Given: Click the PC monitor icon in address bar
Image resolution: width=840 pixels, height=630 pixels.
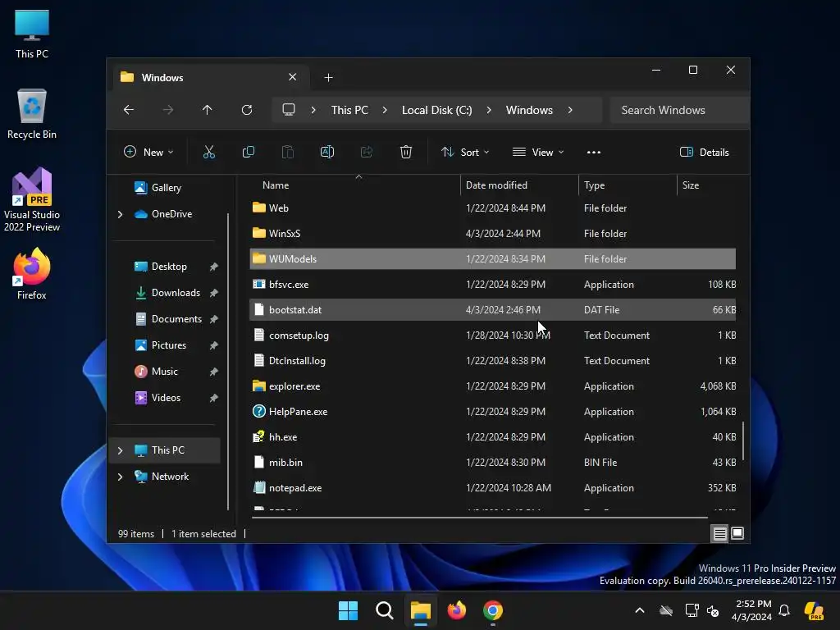Looking at the screenshot, I should (289, 110).
